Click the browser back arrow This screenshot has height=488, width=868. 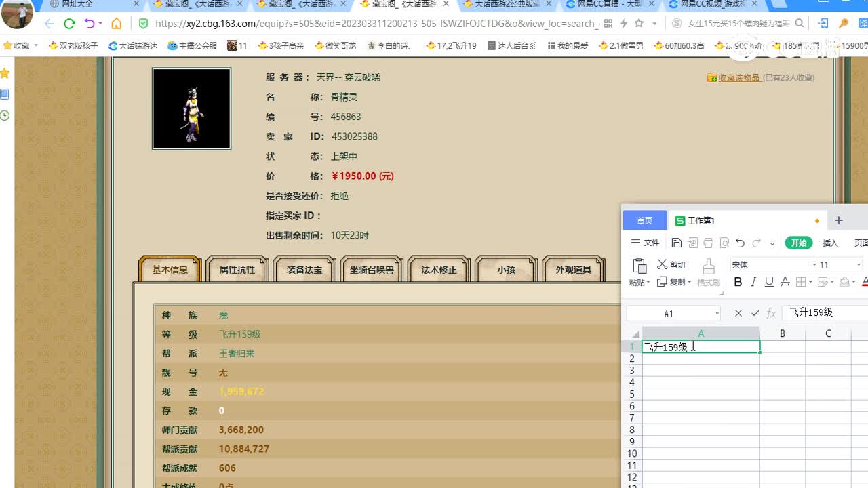click(x=49, y=24)
